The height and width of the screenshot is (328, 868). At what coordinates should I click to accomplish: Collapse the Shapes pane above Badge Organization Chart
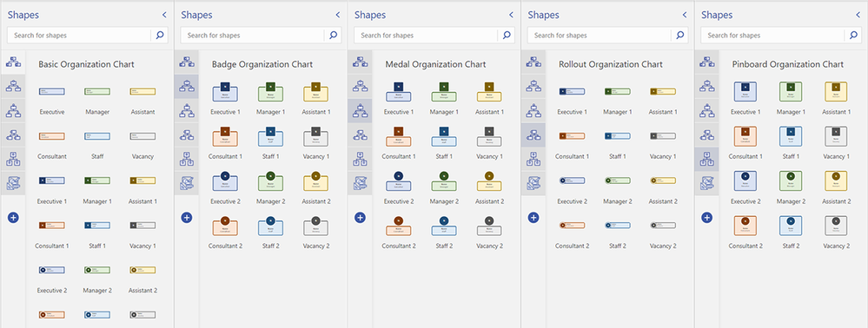[x=338, y=15]
